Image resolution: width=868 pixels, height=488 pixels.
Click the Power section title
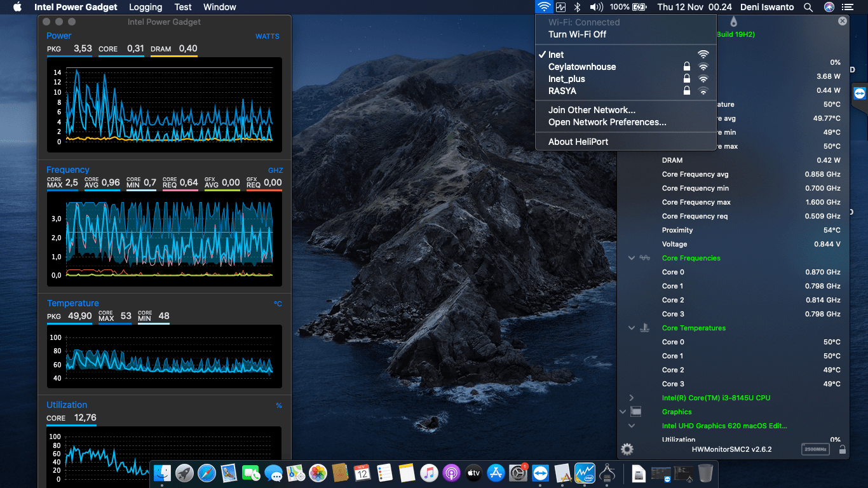click(59, 36)
